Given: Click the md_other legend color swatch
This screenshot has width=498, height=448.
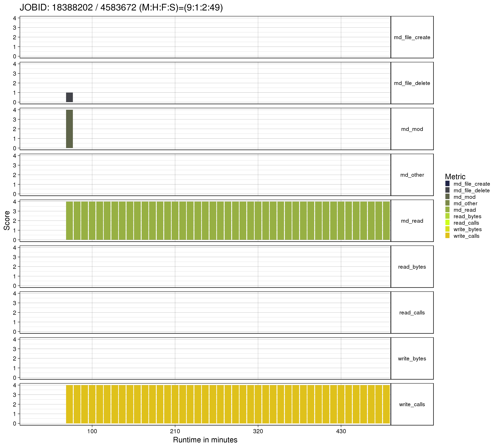Looking at the screenshot, I should pos(447,203).
